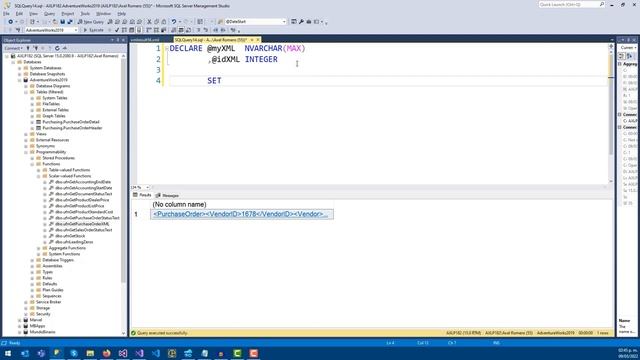This screenshot has height=360, width=640.
Task: Click the Copy icon in toolbar
Action: coord(156,22)
